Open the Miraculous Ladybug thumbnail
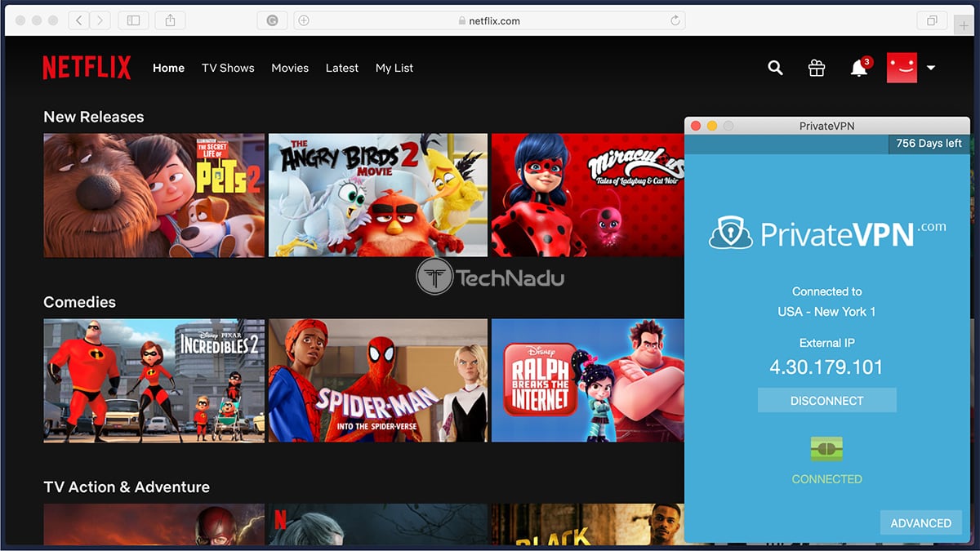Viewport: 980px width, 551px height. (588, 196)
